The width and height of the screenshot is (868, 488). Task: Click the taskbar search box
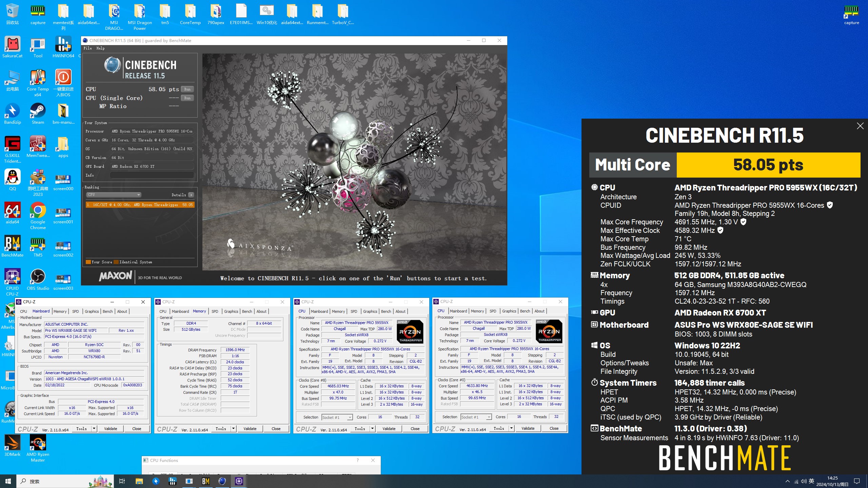point(65,481)
